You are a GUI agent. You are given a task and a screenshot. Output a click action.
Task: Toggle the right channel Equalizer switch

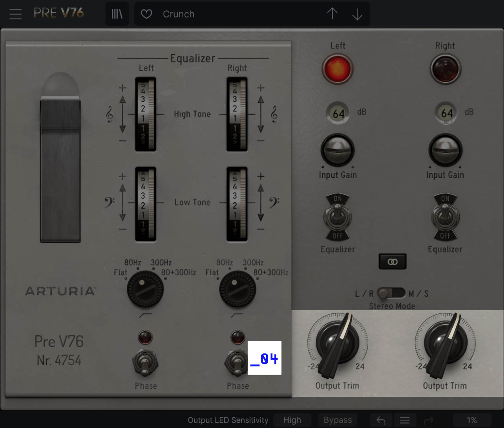pyautogui.click(x=445, y=217)
